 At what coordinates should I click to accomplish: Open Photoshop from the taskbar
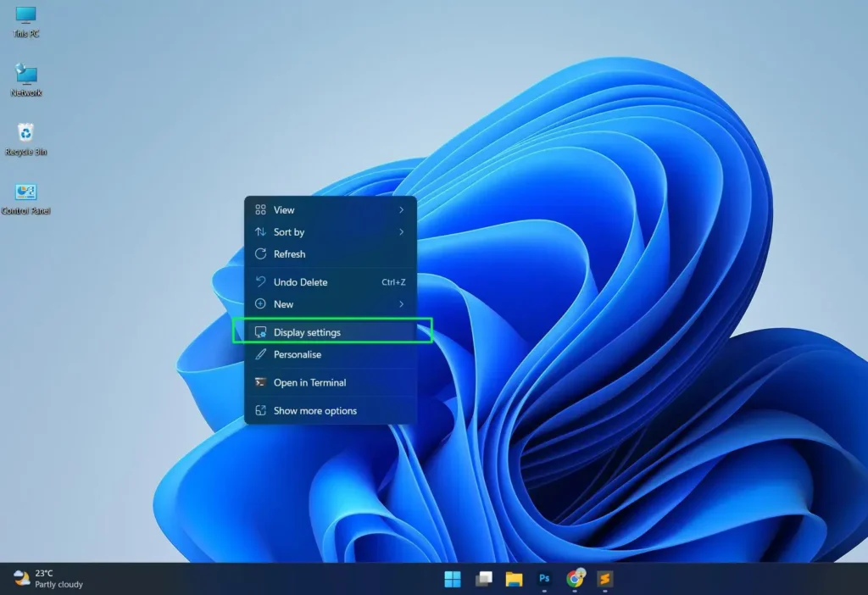(x=543, y=580)
